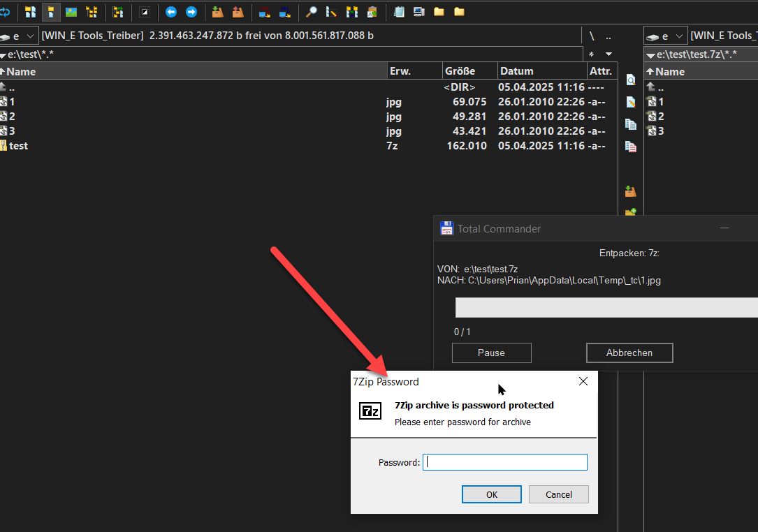758x532 pixels.
Task: Click the unpack progress bar
Action: tap(606, 308)
